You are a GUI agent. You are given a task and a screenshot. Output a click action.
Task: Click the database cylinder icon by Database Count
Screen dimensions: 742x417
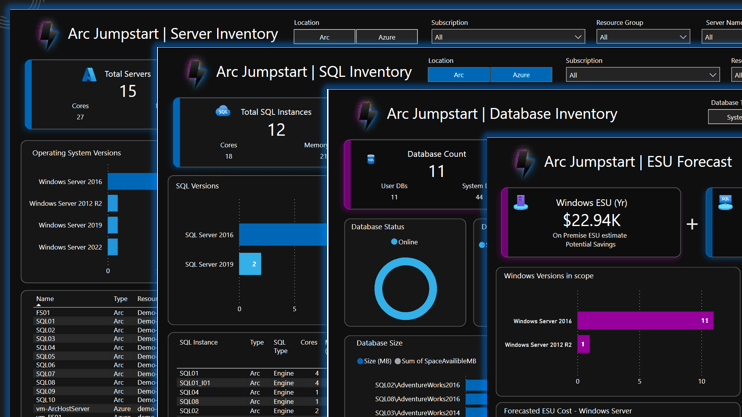tap(371, 158)
